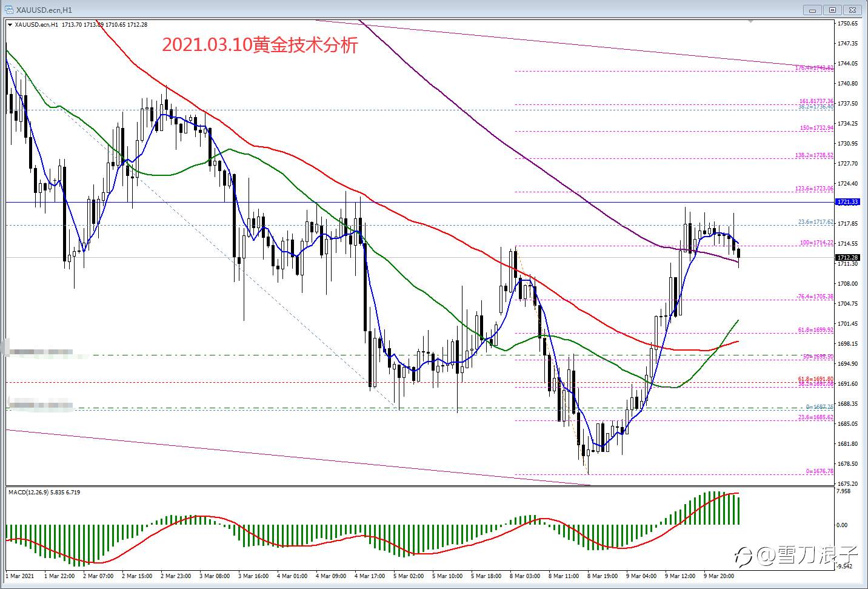Click the black current price label 1712.28

(847, 257)
